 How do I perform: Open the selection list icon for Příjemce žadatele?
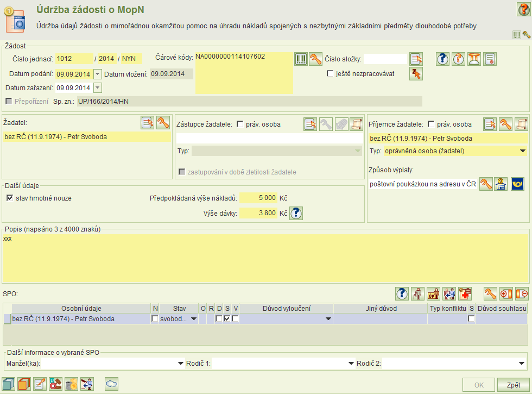tap(490, 124)
